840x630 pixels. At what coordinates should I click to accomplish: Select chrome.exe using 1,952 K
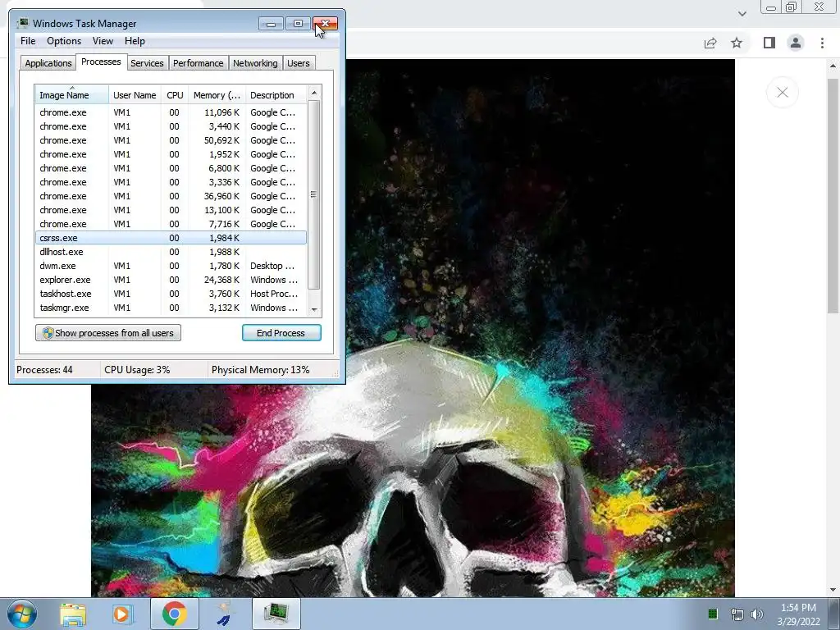click(x=171, y=154)
